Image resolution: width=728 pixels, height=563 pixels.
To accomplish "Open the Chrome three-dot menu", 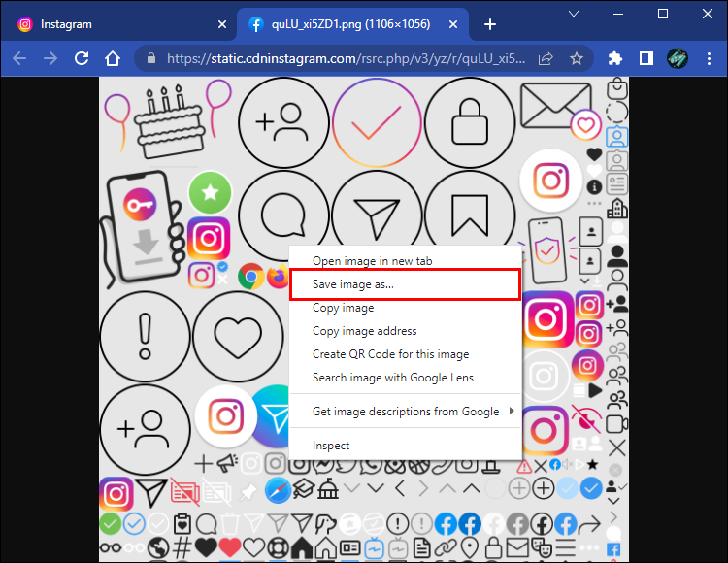I will click(x=709, y=58).
